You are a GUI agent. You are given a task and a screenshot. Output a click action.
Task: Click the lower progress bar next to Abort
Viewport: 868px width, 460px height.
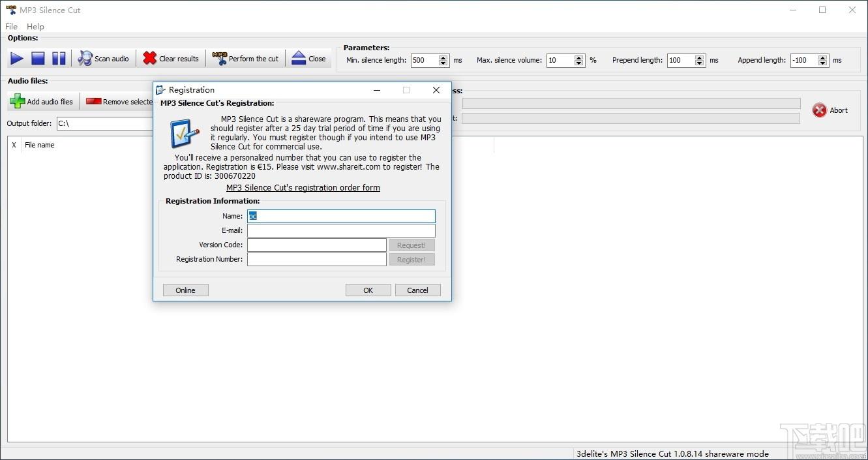pos(631,118)
